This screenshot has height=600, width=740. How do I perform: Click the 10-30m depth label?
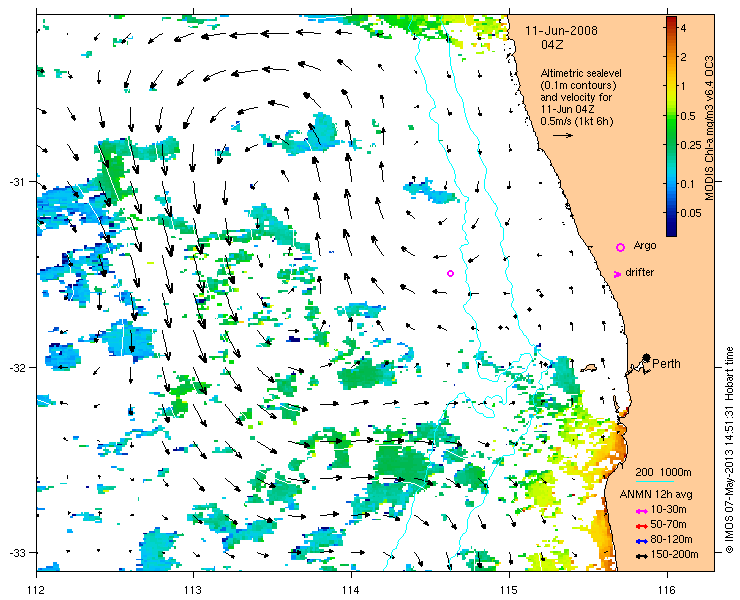tap(668, 509)
